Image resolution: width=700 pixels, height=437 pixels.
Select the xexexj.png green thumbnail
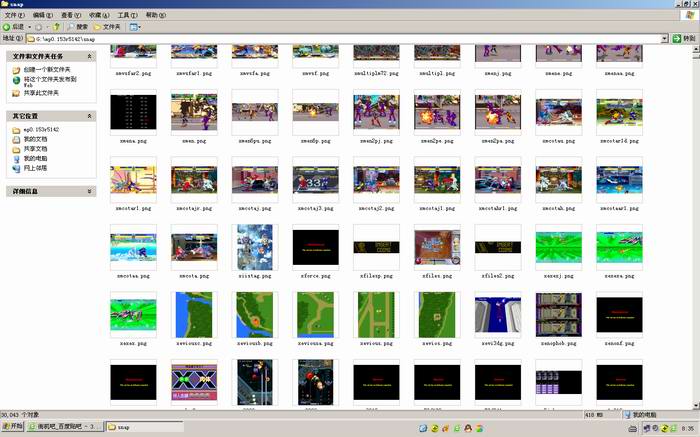[x=558, y=247]
